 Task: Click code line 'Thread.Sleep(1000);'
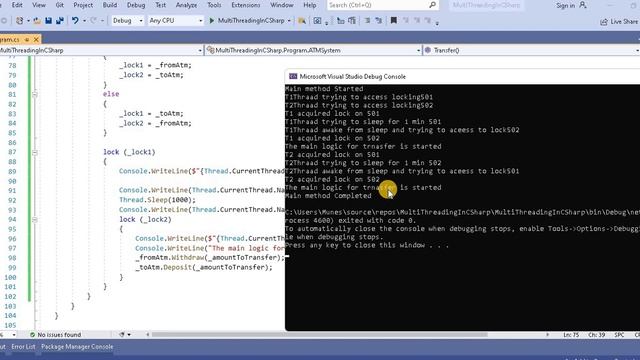click(158, 200)
